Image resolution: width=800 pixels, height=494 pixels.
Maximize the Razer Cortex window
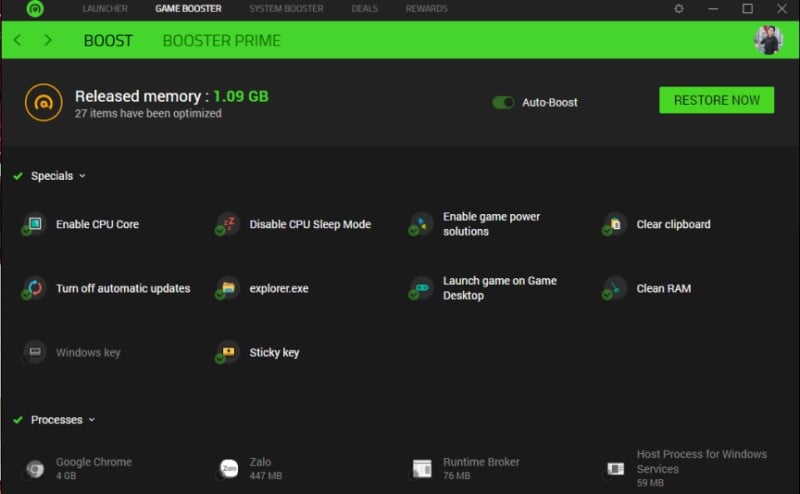[747, 8]
